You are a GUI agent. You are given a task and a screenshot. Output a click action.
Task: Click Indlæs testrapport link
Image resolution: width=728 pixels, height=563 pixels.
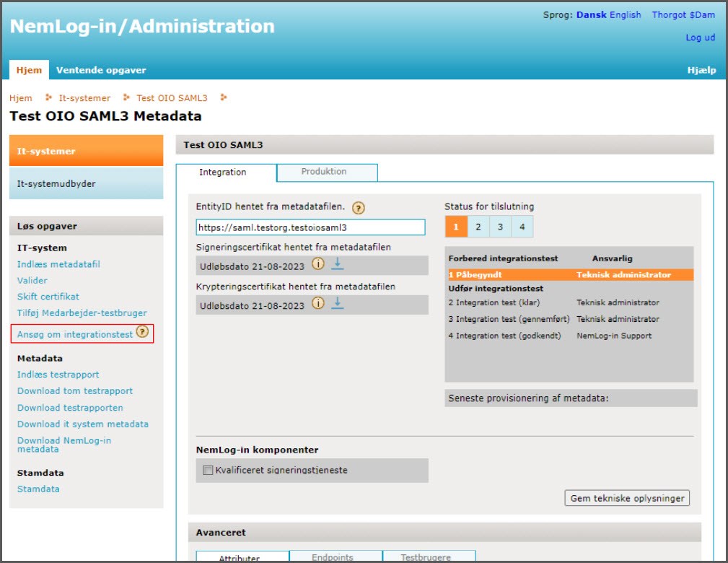[x=58, y=375]
